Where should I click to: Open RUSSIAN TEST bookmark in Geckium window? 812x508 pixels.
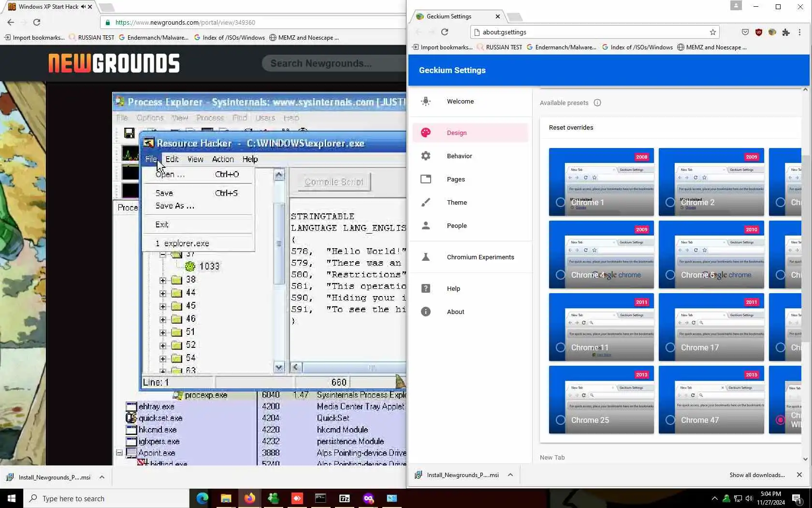point(499,47)
